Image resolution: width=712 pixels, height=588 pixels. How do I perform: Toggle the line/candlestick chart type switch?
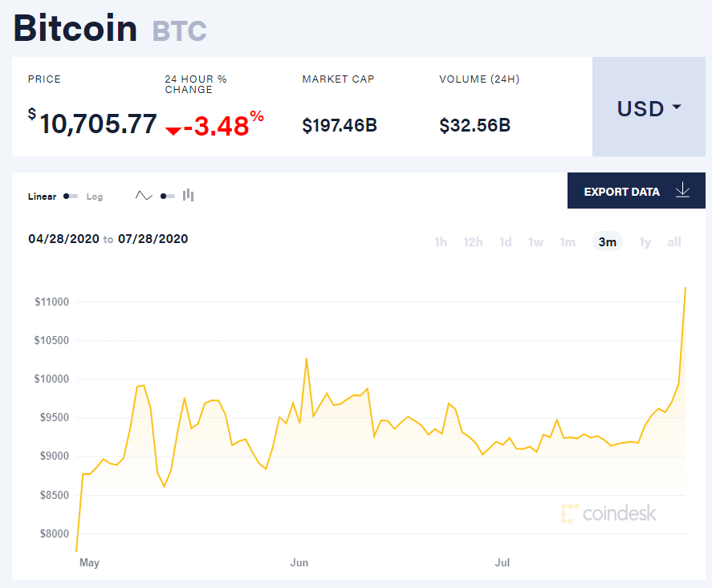[167, 196]
